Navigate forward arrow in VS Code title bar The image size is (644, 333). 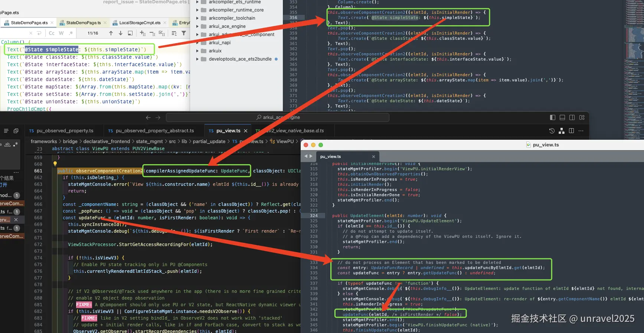coord(158,117)
